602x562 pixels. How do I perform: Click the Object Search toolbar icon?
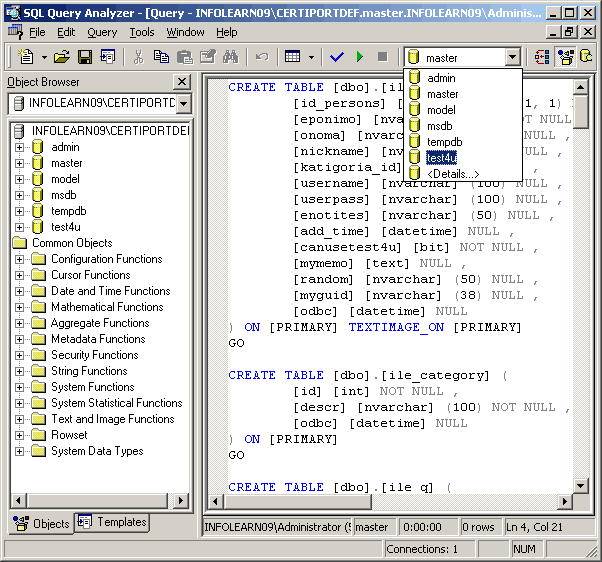[x=586, y=57]
